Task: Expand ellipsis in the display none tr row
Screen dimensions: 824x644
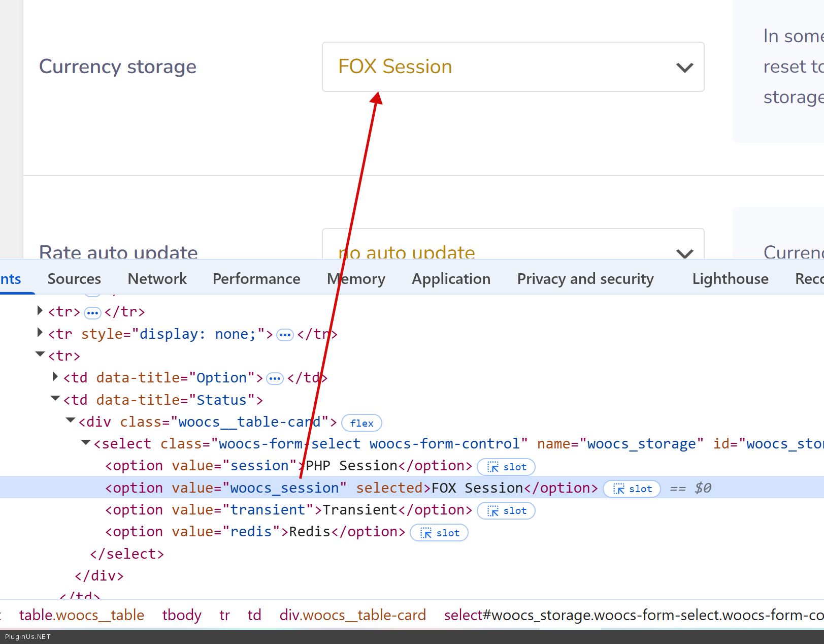Action: pos(285,335)
